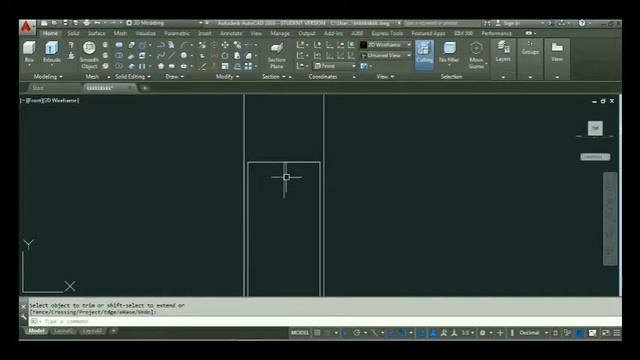Image resolution: width=640 pixels, height=360 pixels.
Task: Click the Save icon in quick access toolbar
Action: [65, 23]
